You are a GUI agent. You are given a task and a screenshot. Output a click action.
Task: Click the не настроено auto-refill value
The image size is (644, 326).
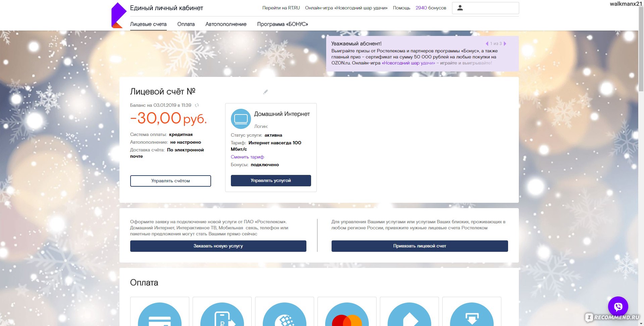pos(186,142)
